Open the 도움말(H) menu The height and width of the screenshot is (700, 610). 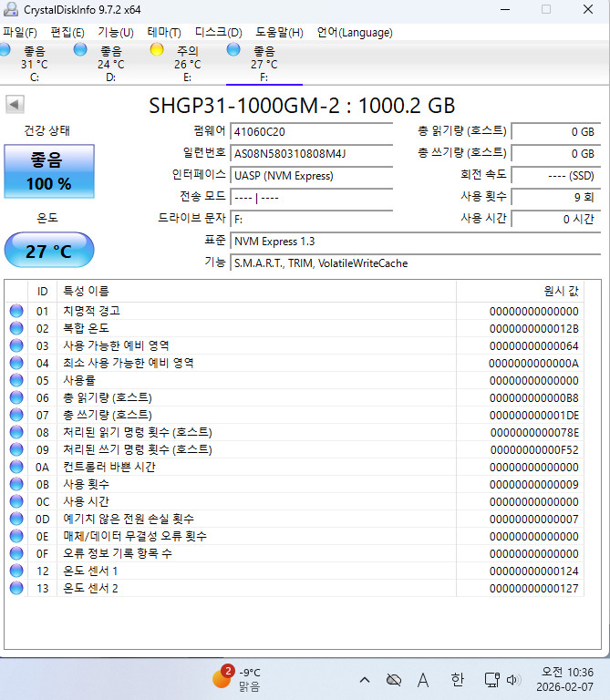click(279, 33)
